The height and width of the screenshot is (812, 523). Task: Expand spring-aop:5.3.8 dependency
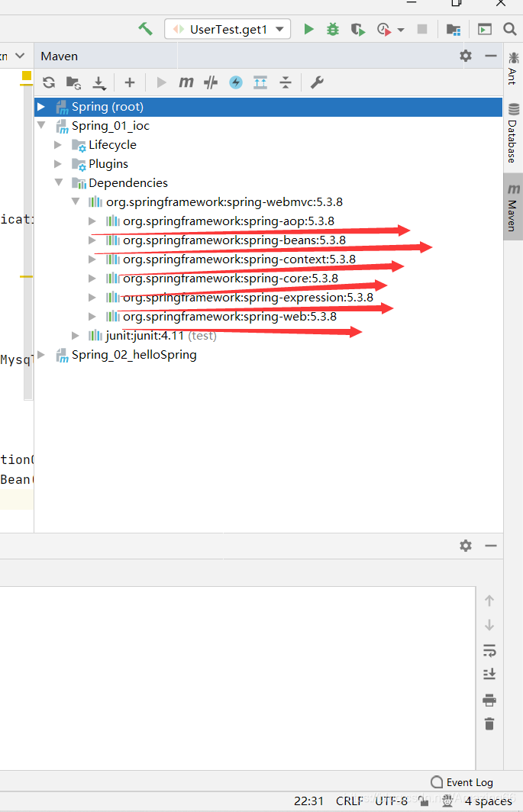pyautogui.click(x=92, y=221)
